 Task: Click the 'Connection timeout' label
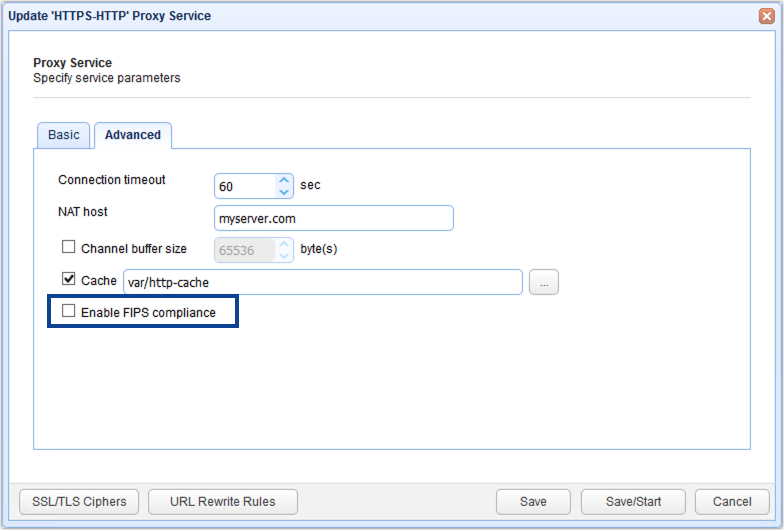(112, 180)
